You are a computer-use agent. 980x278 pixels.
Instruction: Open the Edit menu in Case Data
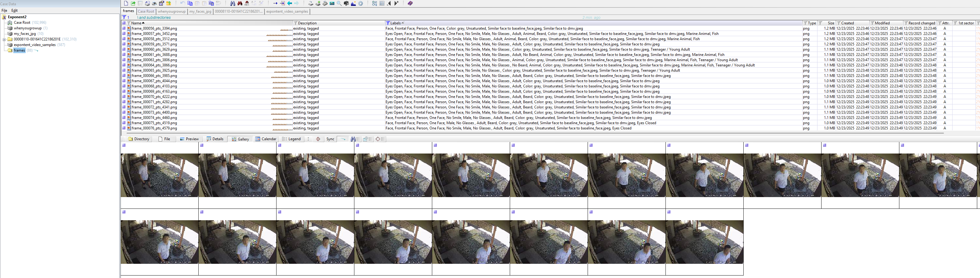point(15,11)
